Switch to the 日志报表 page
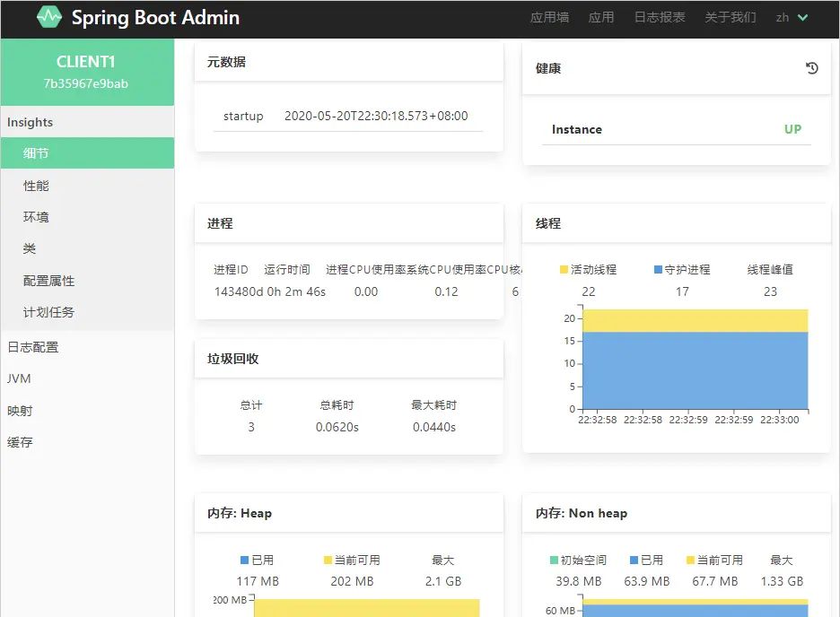This screenshot has width=840, height=617. [660, 17]
